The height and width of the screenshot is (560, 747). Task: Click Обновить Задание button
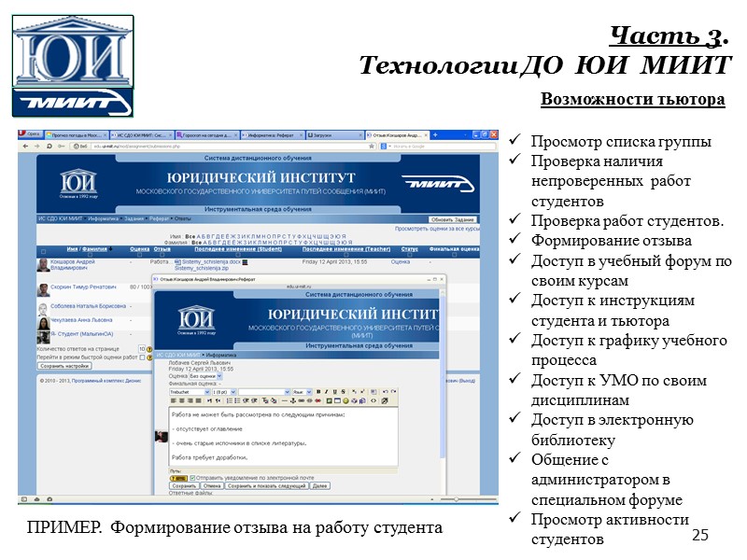click(x=453, y=219)
